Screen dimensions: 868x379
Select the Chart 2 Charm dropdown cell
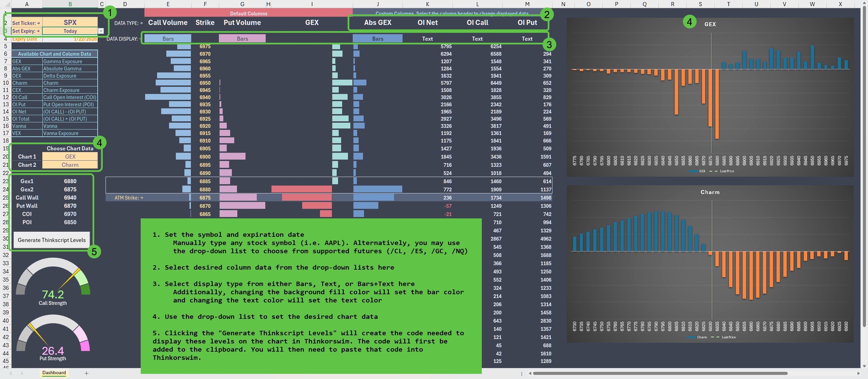click(x=70, y=165)
